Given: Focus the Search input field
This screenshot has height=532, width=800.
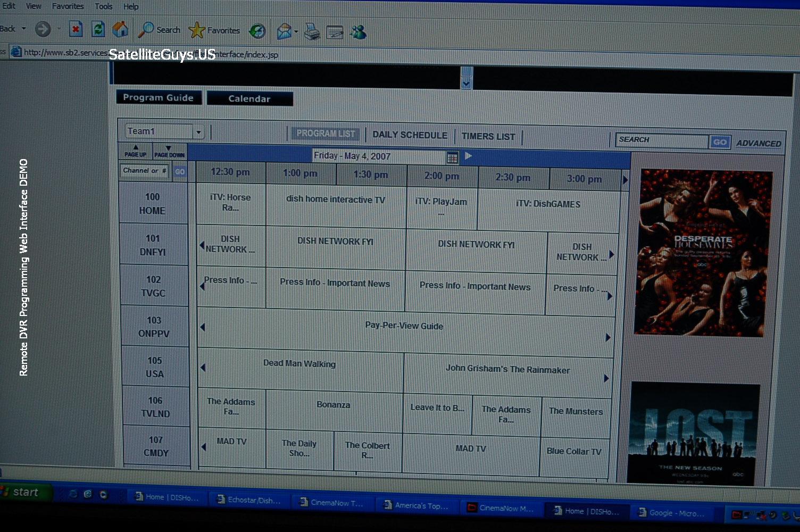Looking at the screenshot, I should click(662, 140).
